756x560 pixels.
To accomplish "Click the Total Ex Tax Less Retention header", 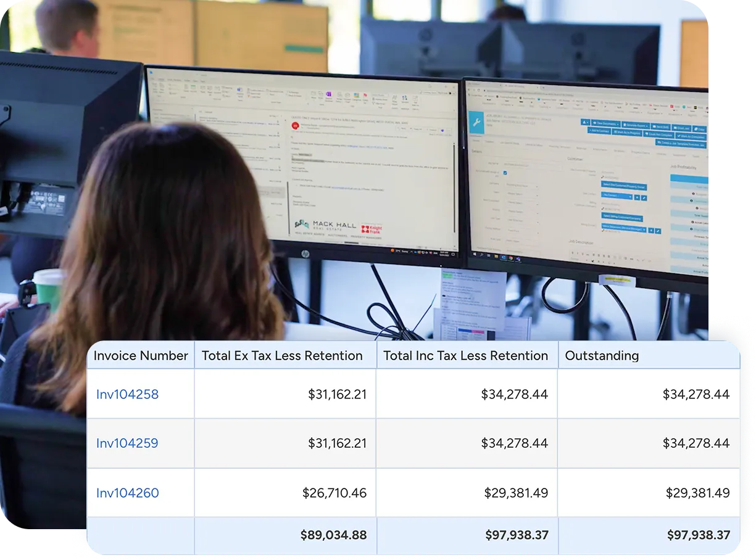I will pyautogui.click(x=285, y=356).
